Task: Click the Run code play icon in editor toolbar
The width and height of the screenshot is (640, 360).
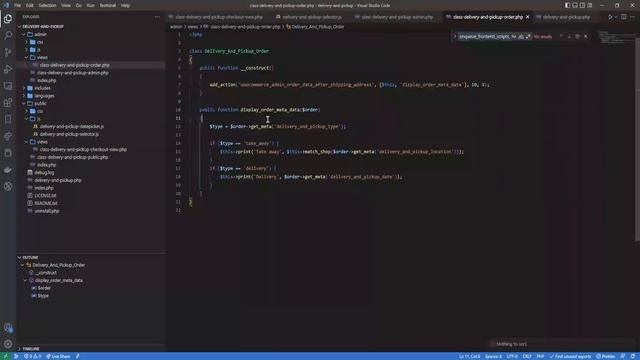Action: pyautogui.click(x=610, y=17)
